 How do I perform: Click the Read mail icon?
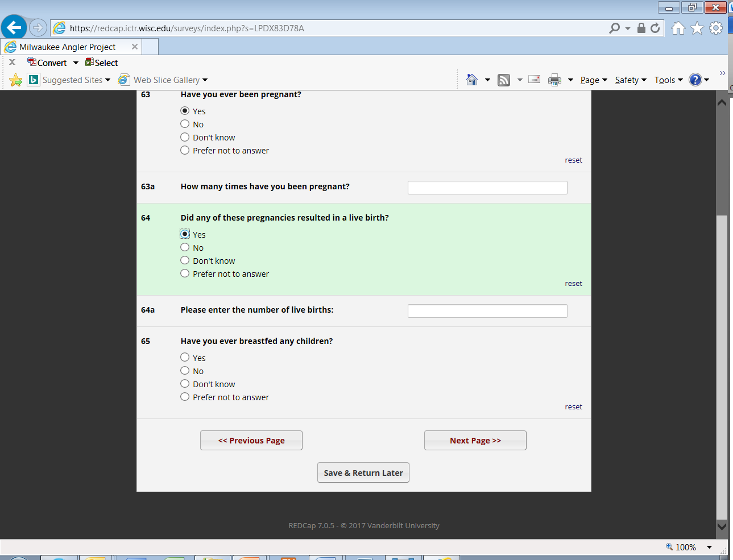534,80
